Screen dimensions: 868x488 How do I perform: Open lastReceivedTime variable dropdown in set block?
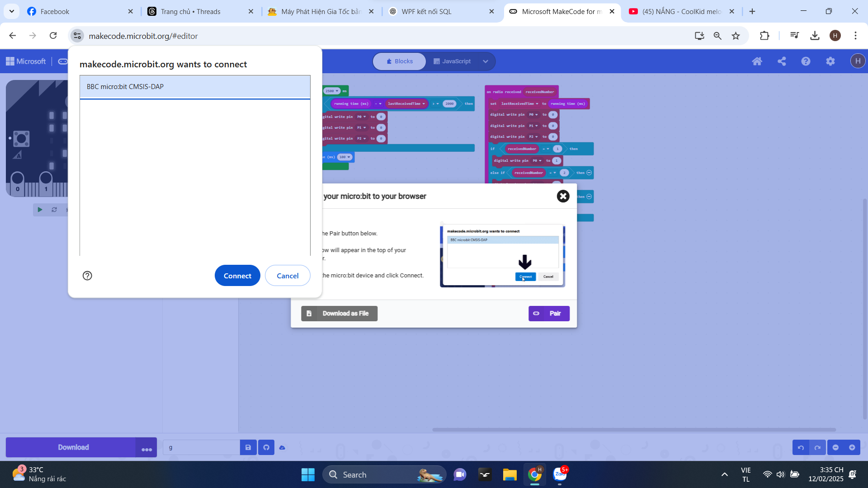[520, 103]
